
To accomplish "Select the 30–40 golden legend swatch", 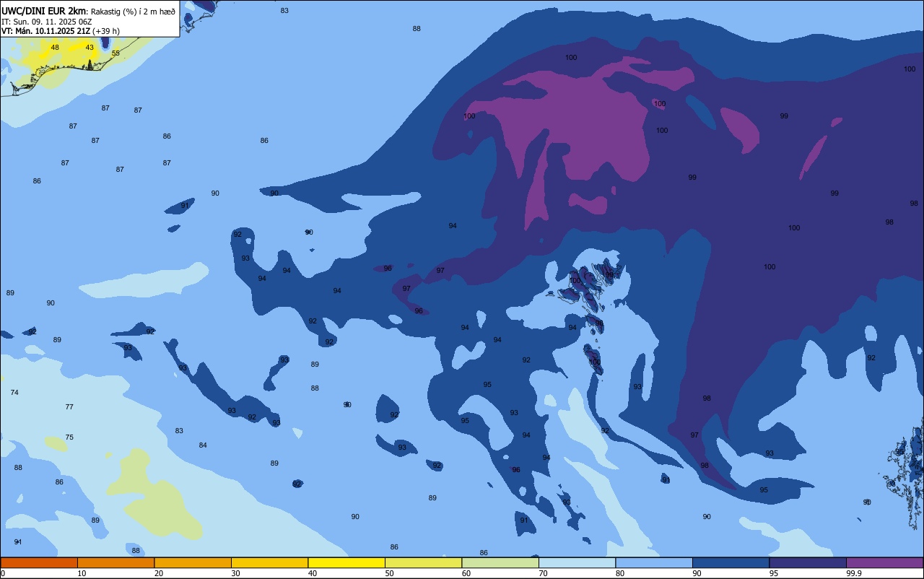I will (270, 562).
